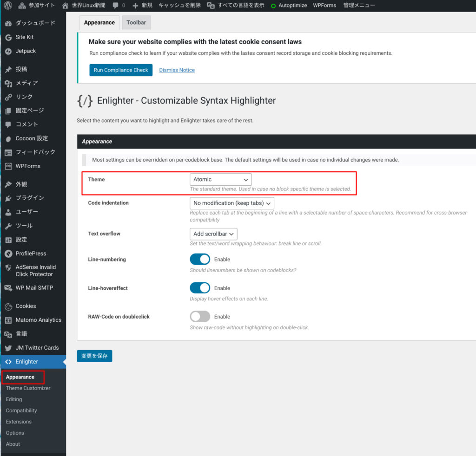This screenshot has height=456, width=476.
Task: Click the メディア media icon
Action: 8,84
